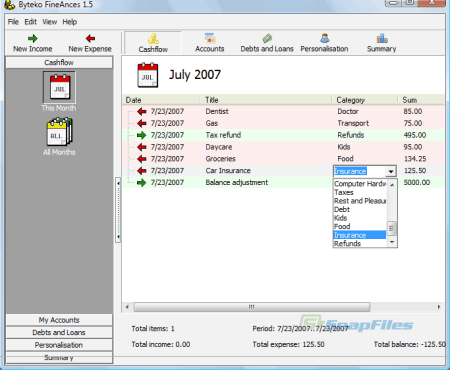Viewport: 450px width, 370px height.
Task: Select the Dentist title cell
Action: tap(217, 111)
